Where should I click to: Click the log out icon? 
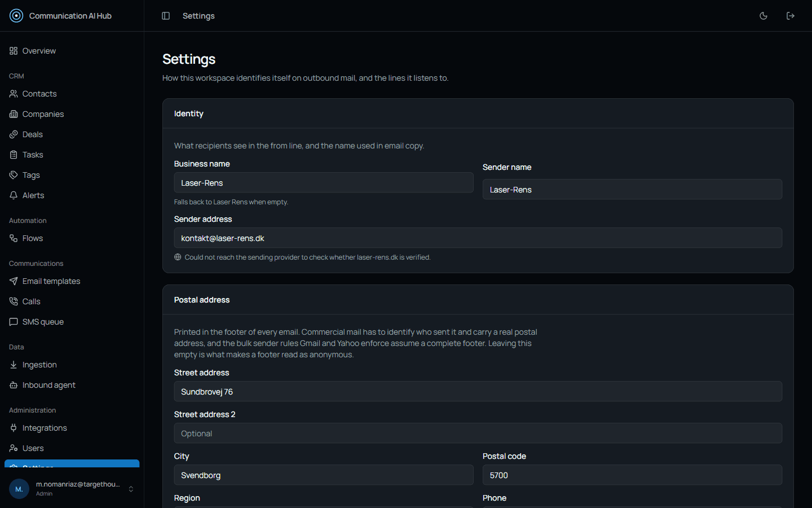pyautogui.click(x=791, y=16)
